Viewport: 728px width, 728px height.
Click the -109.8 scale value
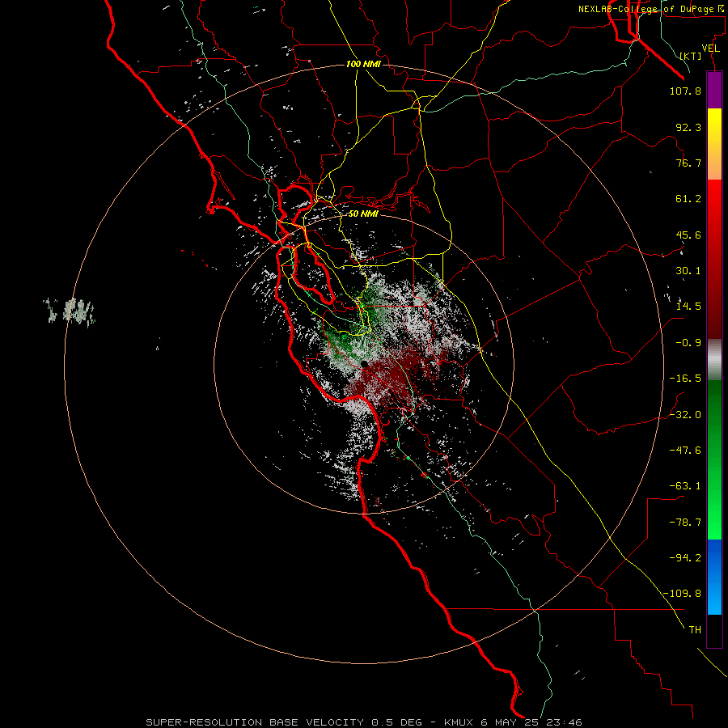click(x=682, y=594)
